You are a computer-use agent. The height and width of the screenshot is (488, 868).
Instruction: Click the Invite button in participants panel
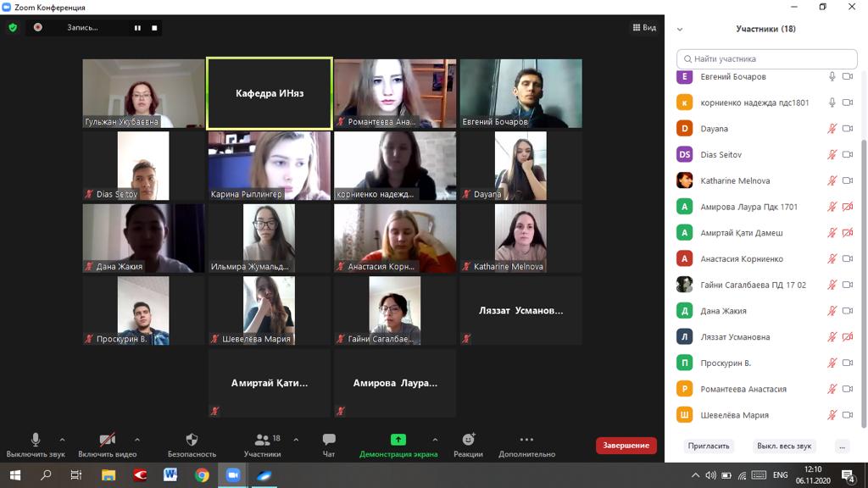[x=709, y=446]
